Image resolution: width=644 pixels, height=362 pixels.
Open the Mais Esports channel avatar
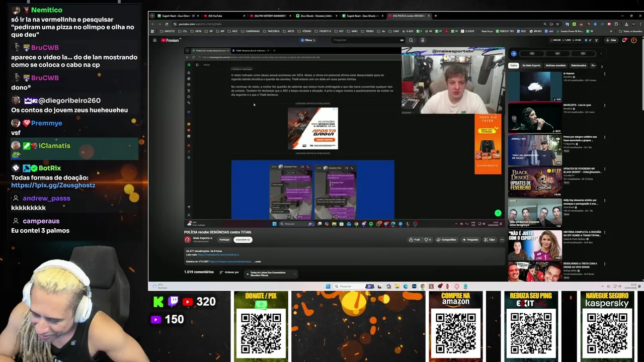pos(188,240)
